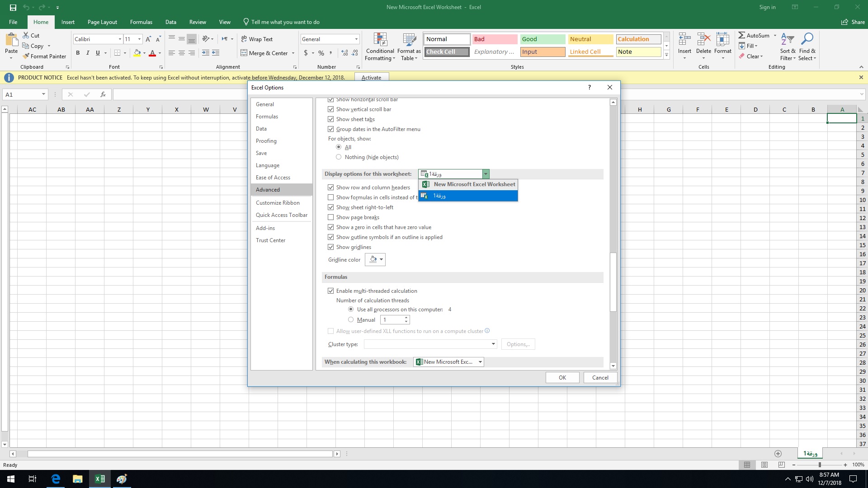
Task: Choose New Microsoft Excel Worksheet in dropdown list
Action: pyautogui.click(x=468, y=184)
